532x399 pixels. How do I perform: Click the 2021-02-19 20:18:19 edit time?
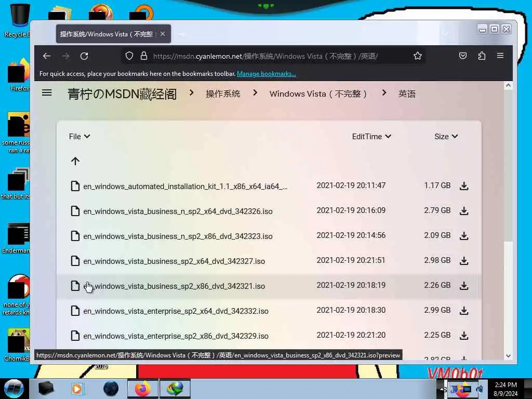(x=351, y=285)
